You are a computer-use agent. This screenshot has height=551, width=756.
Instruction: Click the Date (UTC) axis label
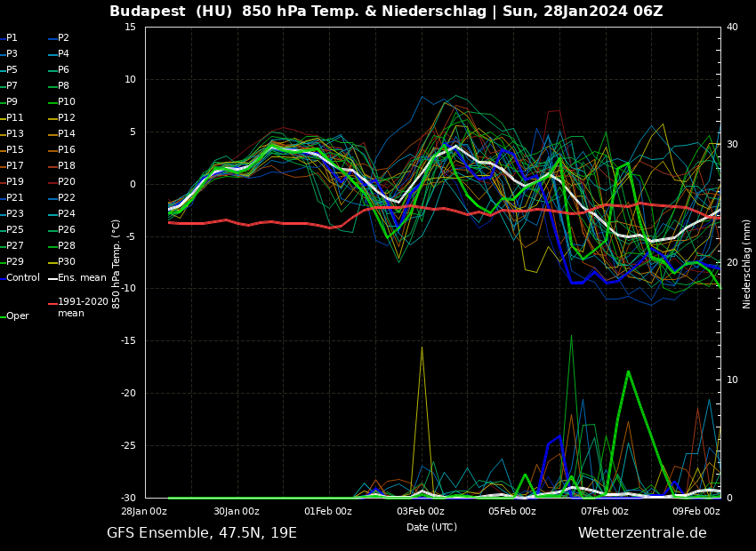[432, 527]
